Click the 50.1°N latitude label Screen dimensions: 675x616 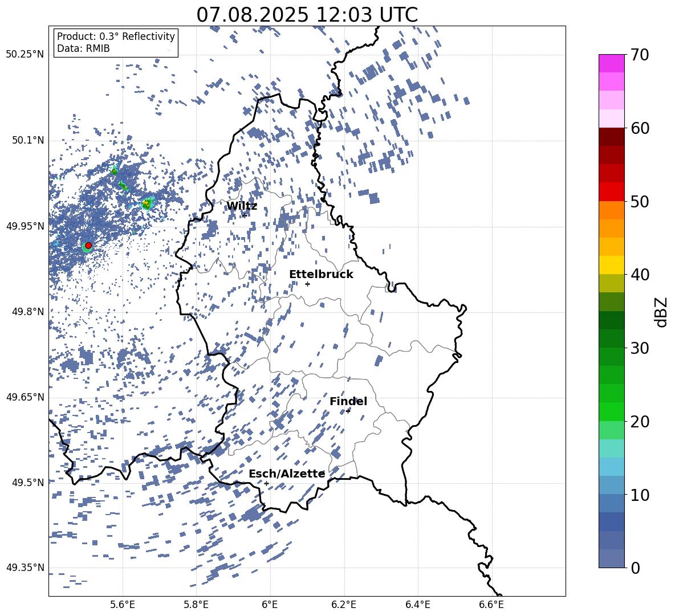27,141
